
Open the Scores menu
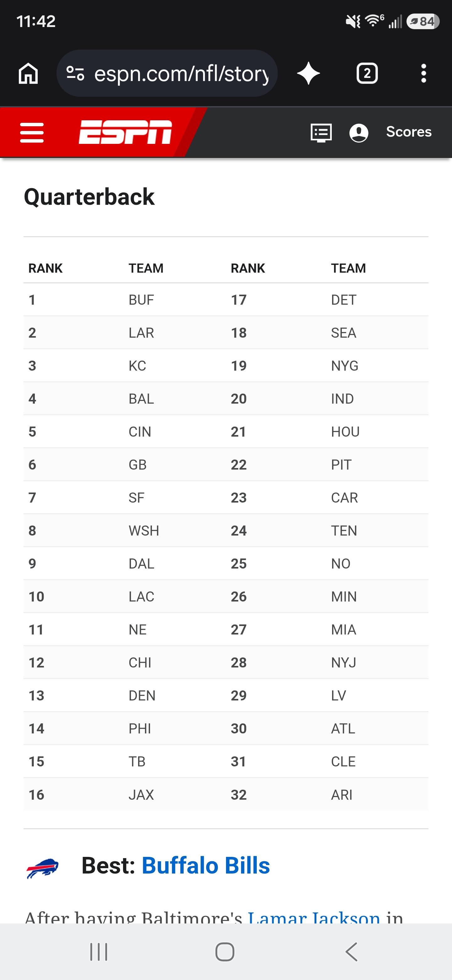click(x=409, y=132)
